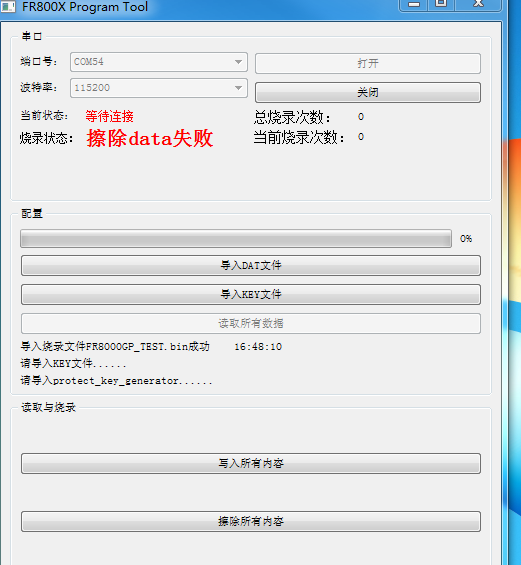The height and width of the screenshot is (565, 521).
Task: Maximize the FR800X Program Tool window
Action: point(441,5)
